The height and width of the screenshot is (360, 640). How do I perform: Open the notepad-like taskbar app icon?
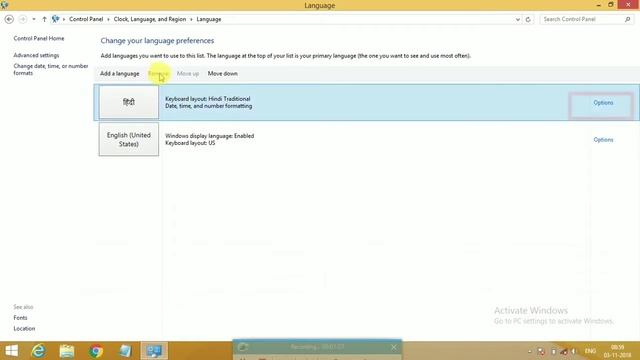(x=125, y=351)
